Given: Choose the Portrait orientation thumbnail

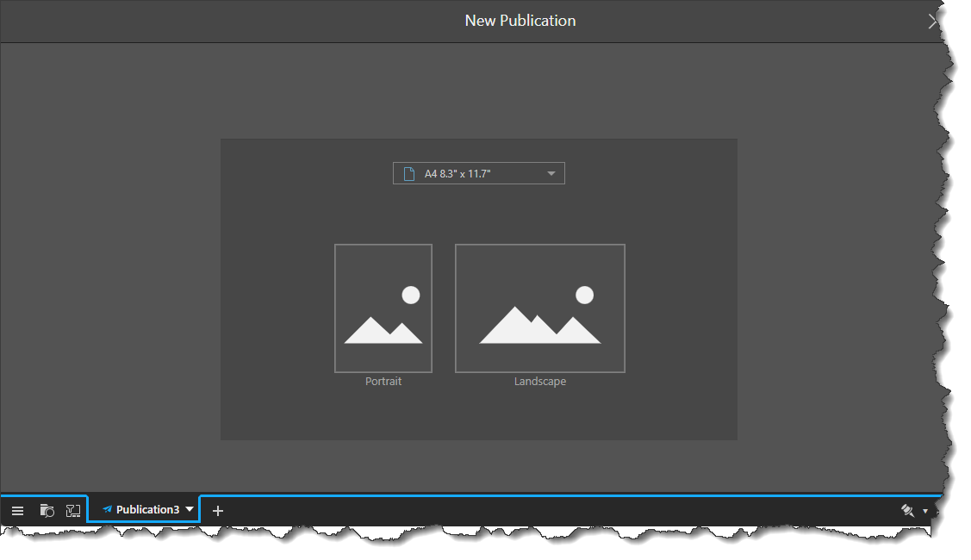Looking at the screenshot, I should (x=383, y=308).
